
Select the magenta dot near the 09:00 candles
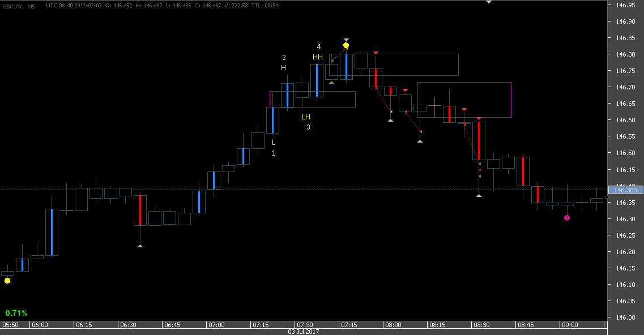pyautogui.click(x=567, y=218)
